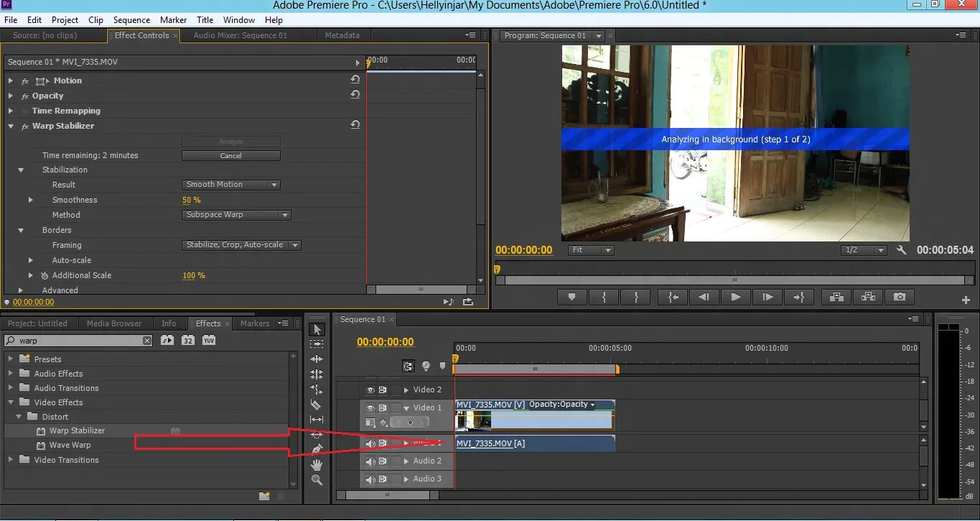This screenshot has height=521, width=980.
Task: Select the Rolling Edit tool
Action: coord(317,374)
